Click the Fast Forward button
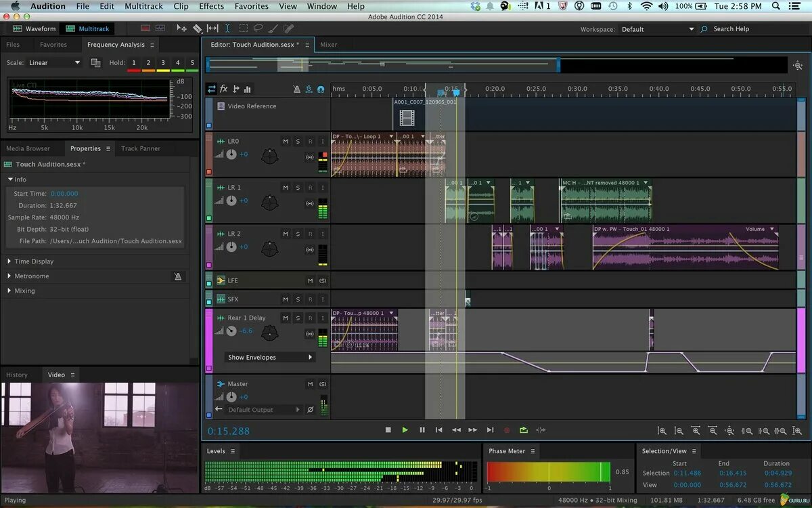Image resolution: width=812 pixels, height=508 pixels. (x=473, y=429)
